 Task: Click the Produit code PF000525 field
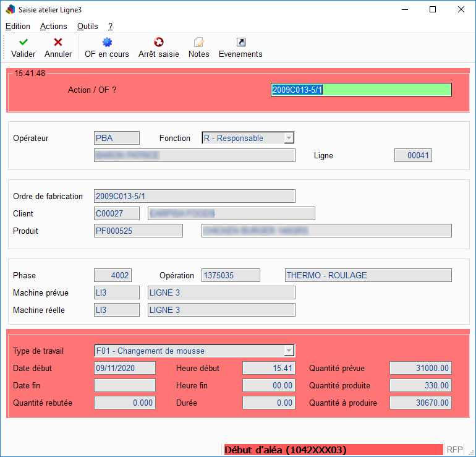pyautogui.click(x=138, y=231)
